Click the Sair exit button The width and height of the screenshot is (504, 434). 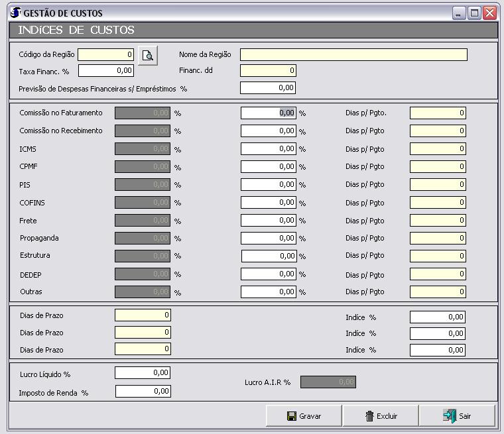[x=457, y=416]
